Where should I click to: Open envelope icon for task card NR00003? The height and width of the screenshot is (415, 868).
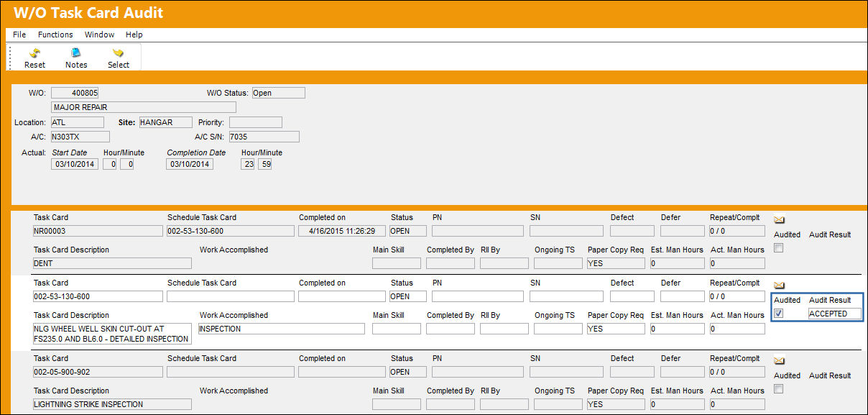(779, 219)
